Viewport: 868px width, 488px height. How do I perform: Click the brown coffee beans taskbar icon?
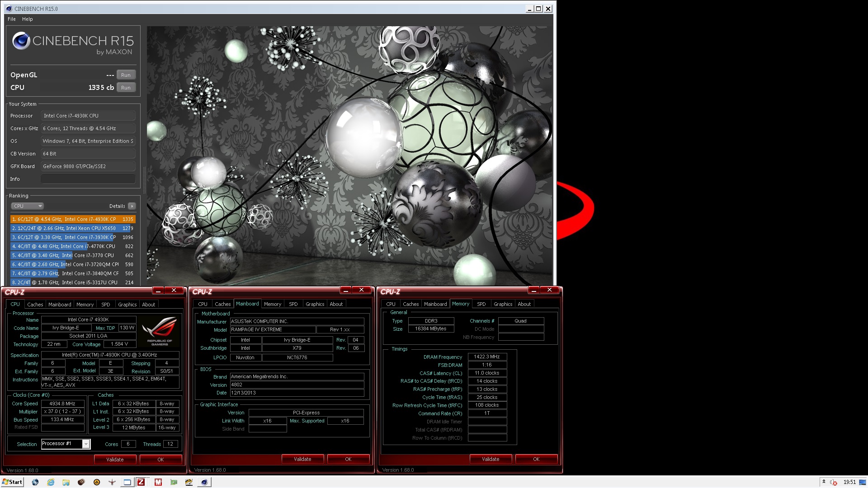pyautogui.click(x=81, y=482)
